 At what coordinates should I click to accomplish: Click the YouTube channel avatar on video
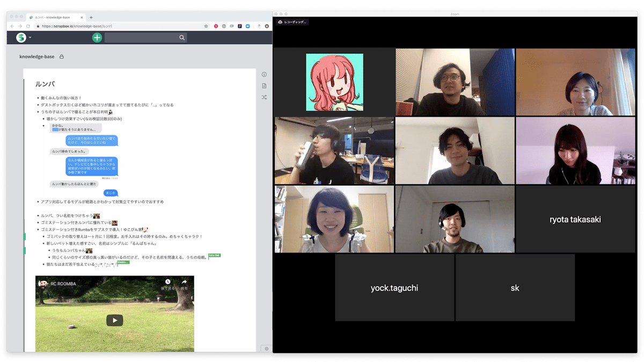tap(43, 284)
